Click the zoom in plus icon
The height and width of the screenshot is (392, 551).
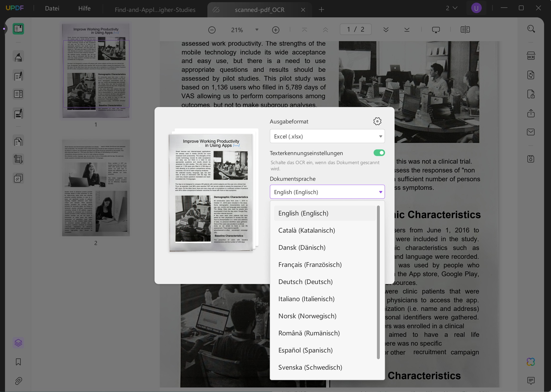[276, 30]
